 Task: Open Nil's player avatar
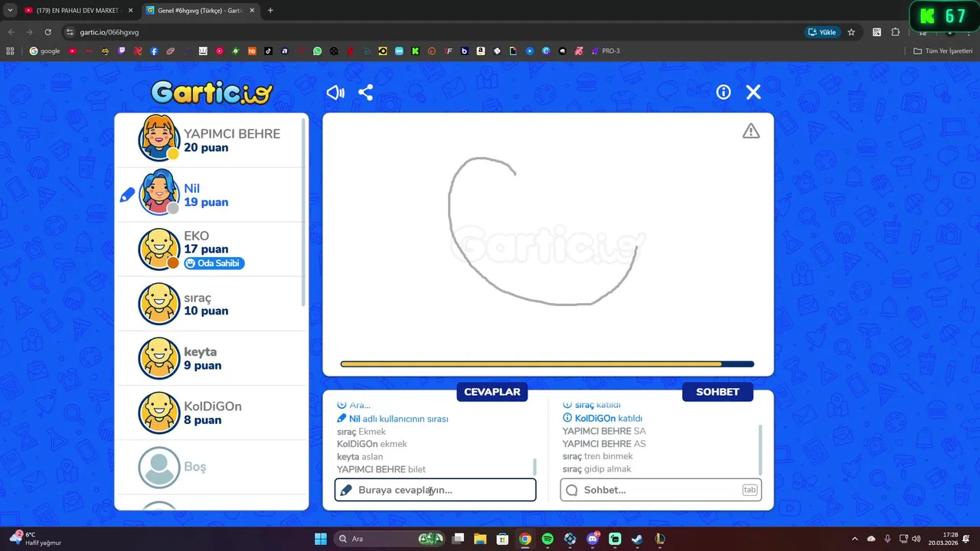pyautogui.click(x=159, y=193)
